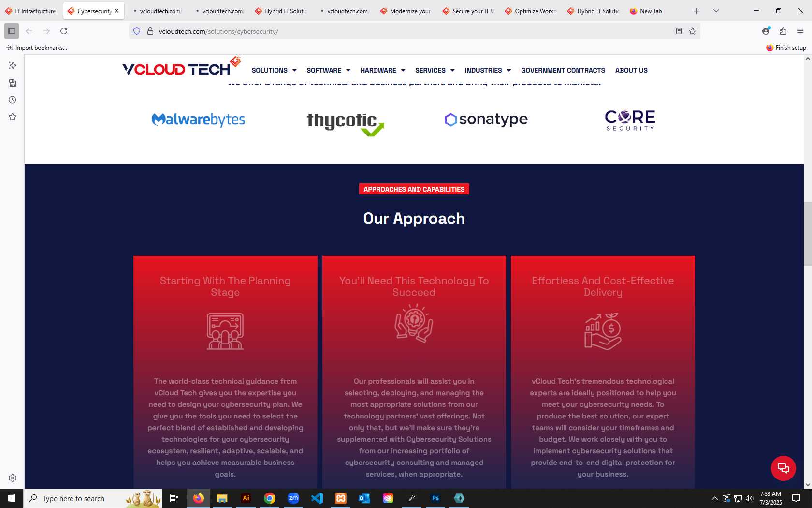Open the taskbar clock and date
812x508 pixels.
770,498
